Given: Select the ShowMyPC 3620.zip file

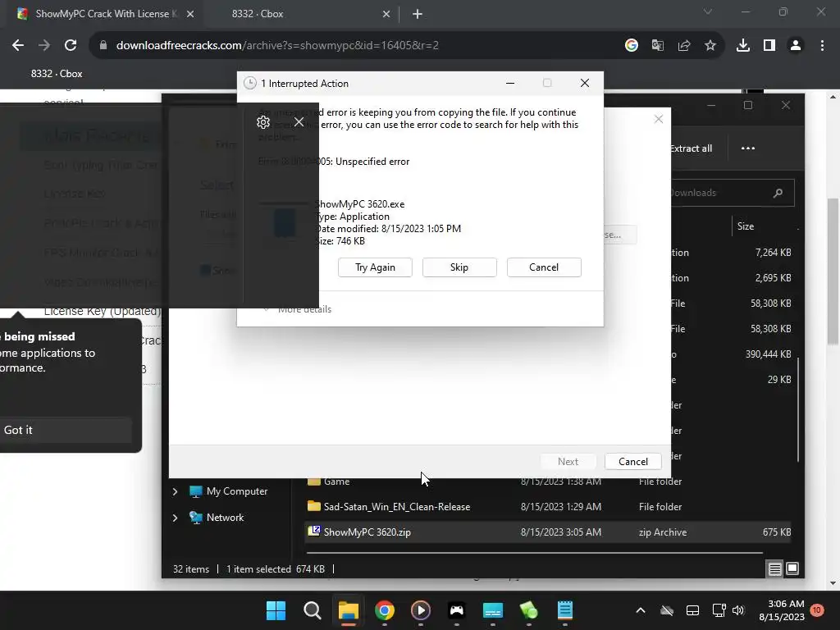Looking at the screenshot, I should pos(547,532).
